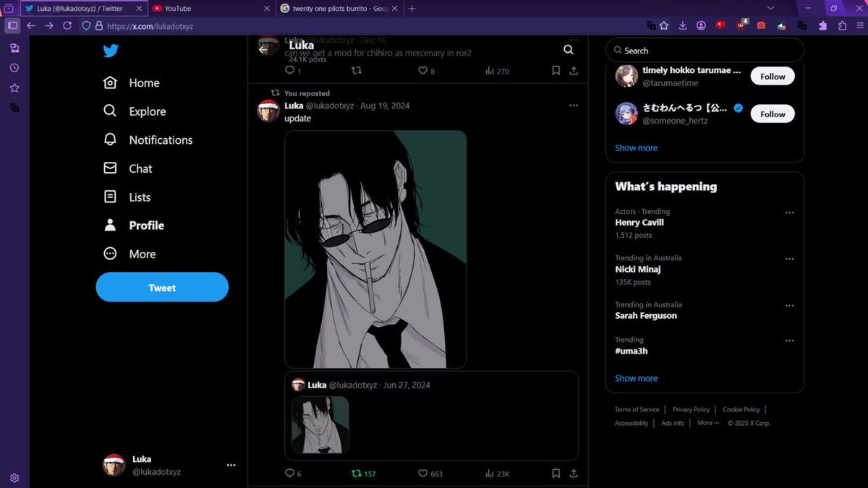This screenshot has width=868, height=488.
Task: Open options for Sarah Ferguson trend
Action: [x=790, y=305]
